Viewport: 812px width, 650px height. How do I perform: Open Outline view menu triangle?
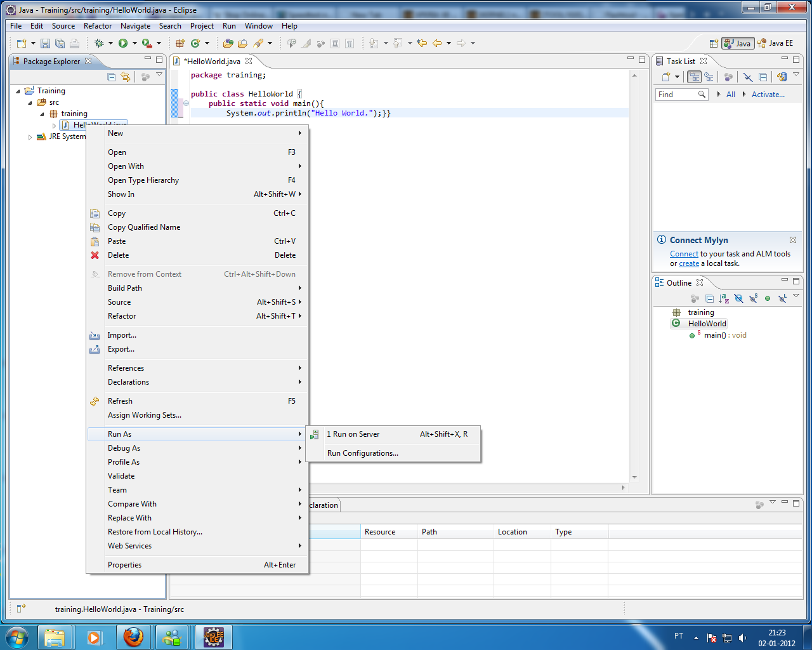(x=796, y=296)
